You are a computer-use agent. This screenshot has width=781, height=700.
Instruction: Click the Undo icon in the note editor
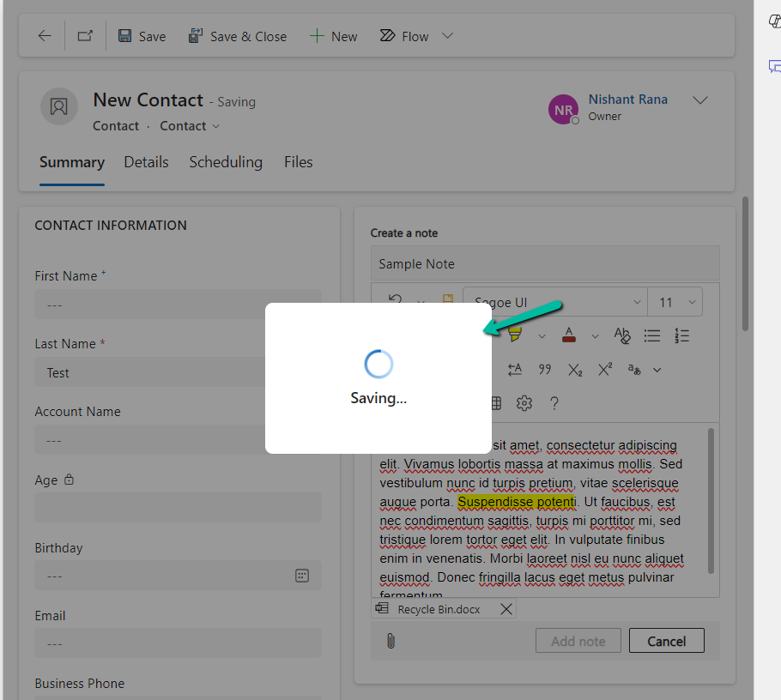pos(394,299)
